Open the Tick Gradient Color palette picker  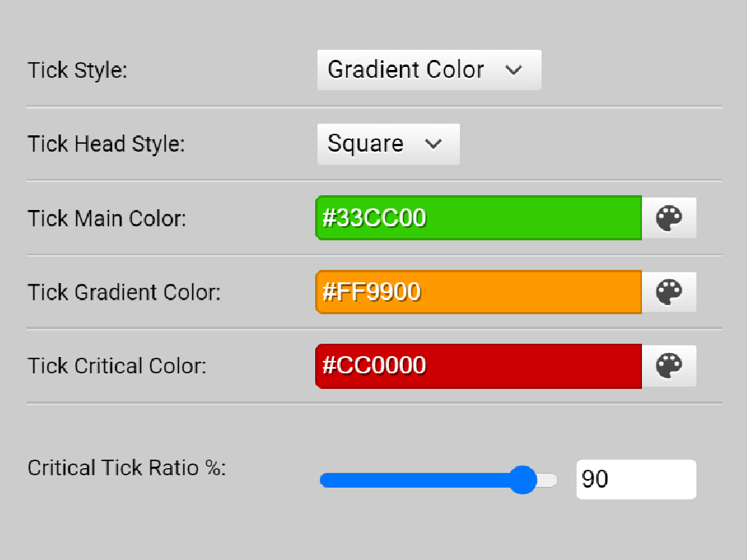point(668,292)
